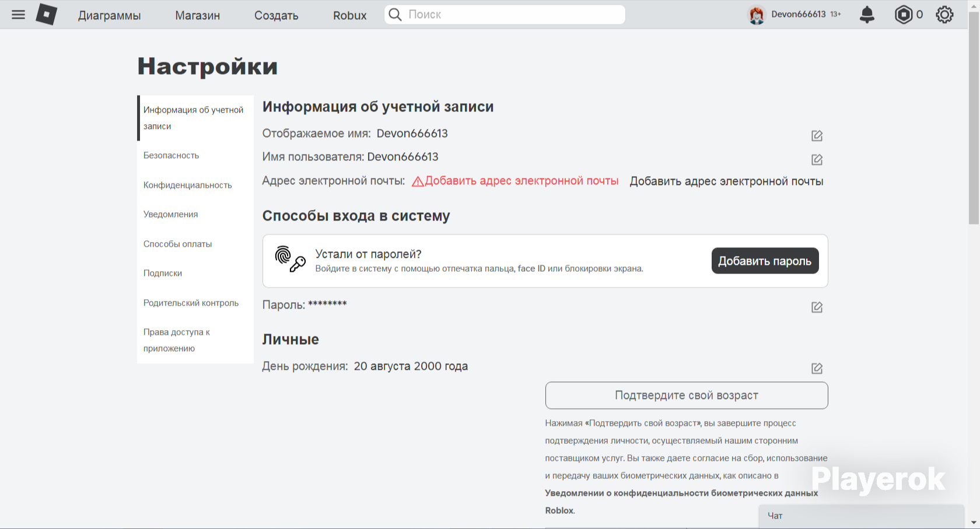Image resolution: width=980 pixels, height=529 pixels.
Task: Switch to the Уведомления tab
Action: click(195, 214)
